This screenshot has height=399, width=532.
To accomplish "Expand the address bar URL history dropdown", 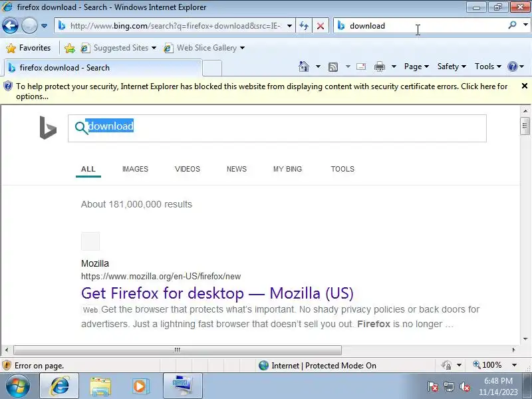I will (x=289, y=26).
